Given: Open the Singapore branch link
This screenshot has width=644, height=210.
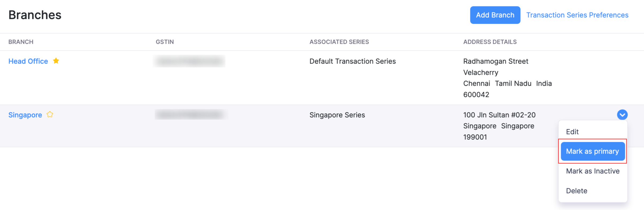Looking at the screenshot, I should (25, 115).
